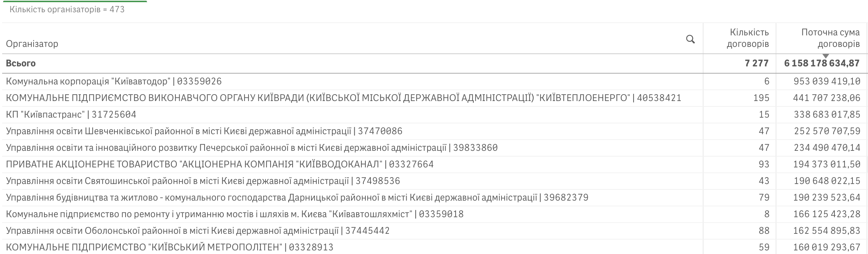Viewport: 868px width, 254px height.
Task: Sort by the Кількість договорів column header
Action: [748, 38]
